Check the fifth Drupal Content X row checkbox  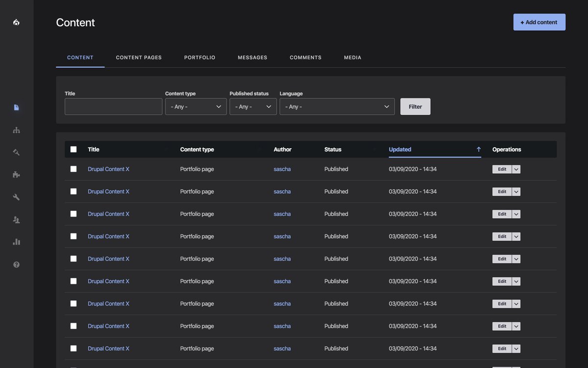[73, 259]
